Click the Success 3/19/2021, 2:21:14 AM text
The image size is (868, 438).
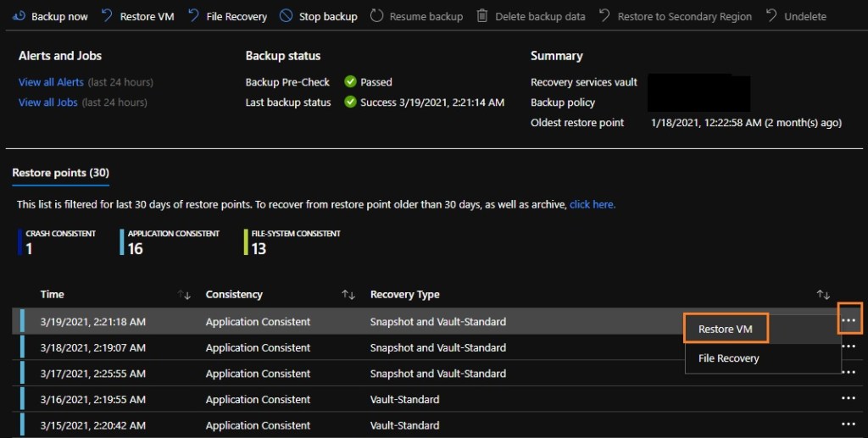pos(432,103)
